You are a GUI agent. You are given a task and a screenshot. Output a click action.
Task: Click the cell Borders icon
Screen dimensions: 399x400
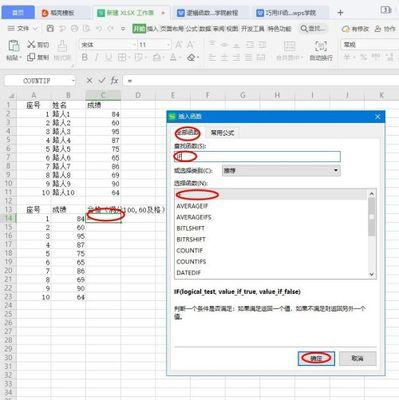121,58
